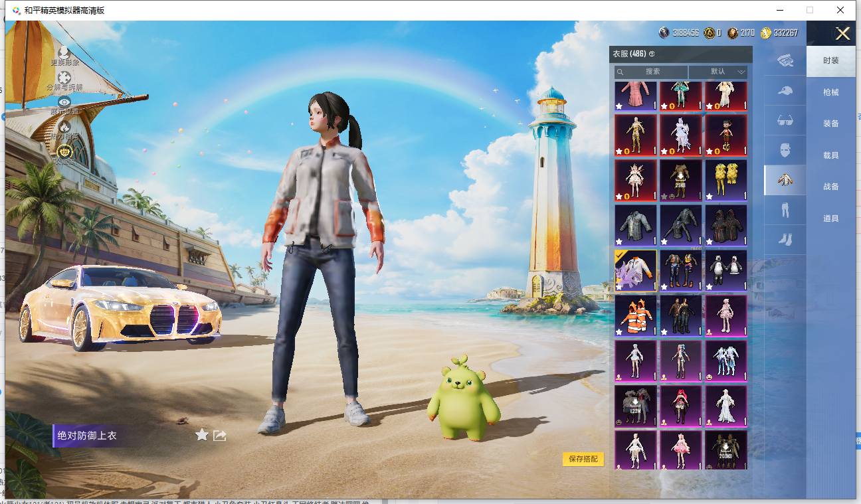
Task: Unequip the checked purple jacket item
Action: (x=636, y=270)
